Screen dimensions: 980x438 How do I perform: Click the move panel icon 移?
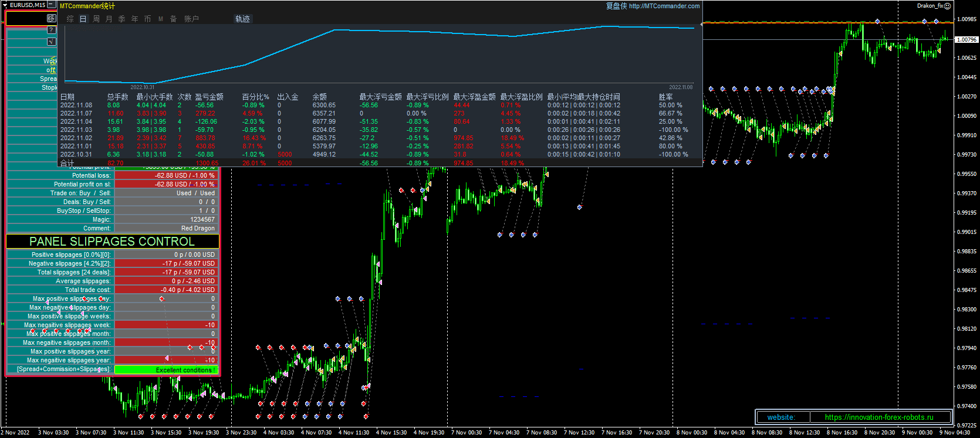(51, 18)
